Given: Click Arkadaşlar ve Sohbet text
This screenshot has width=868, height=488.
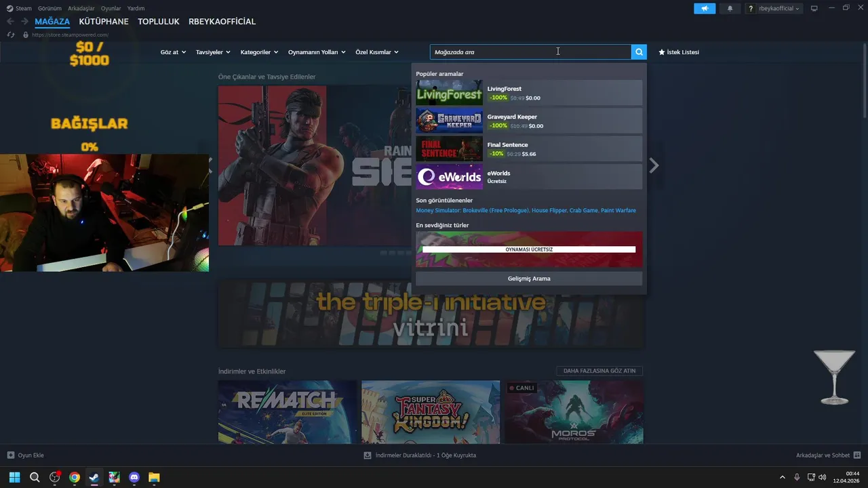Looking at the screenshot, I should click(823, 455).
